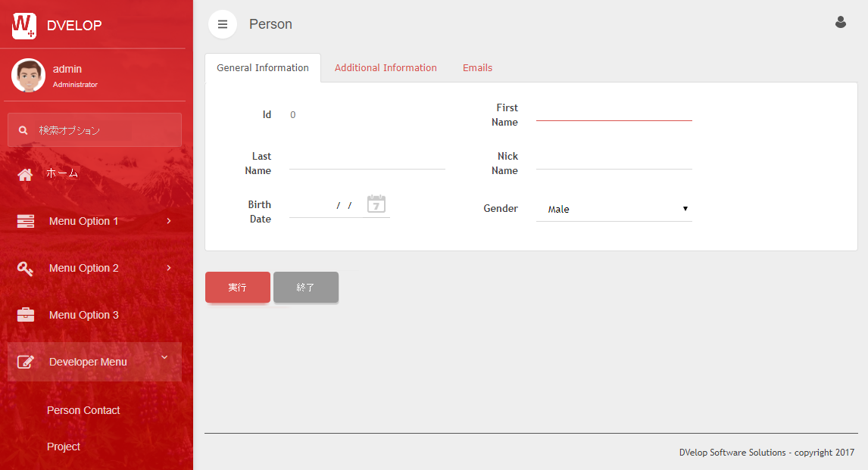Click the admin avatar picture

[x=28, y=75]
